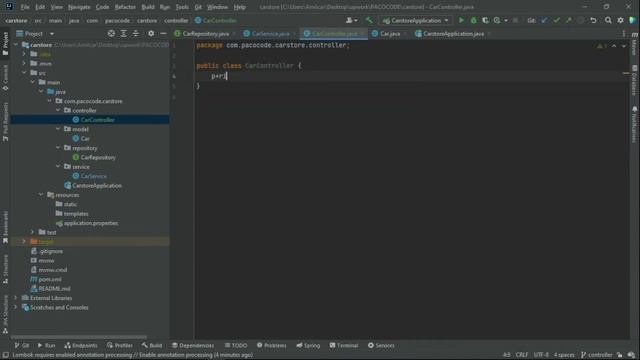The image size is (640, 360).
Task: Click Git branch controller in status bar
Action: [x=597, y=355]
